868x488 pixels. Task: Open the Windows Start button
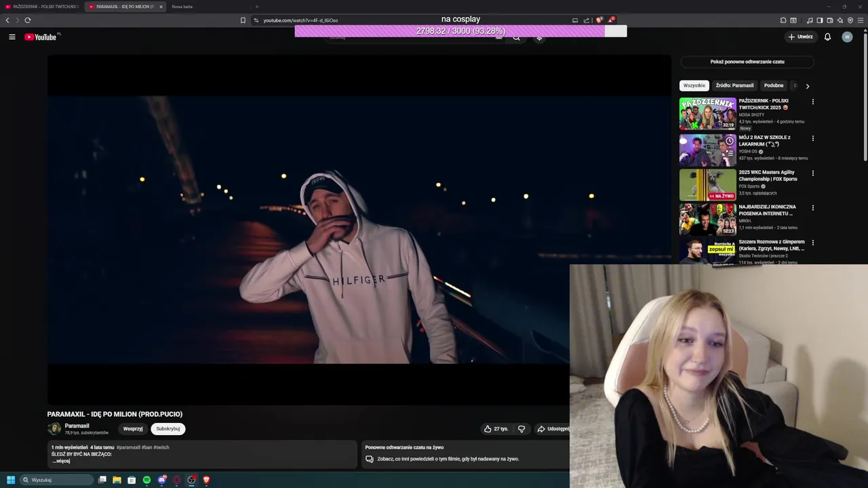tap(11, 480)
